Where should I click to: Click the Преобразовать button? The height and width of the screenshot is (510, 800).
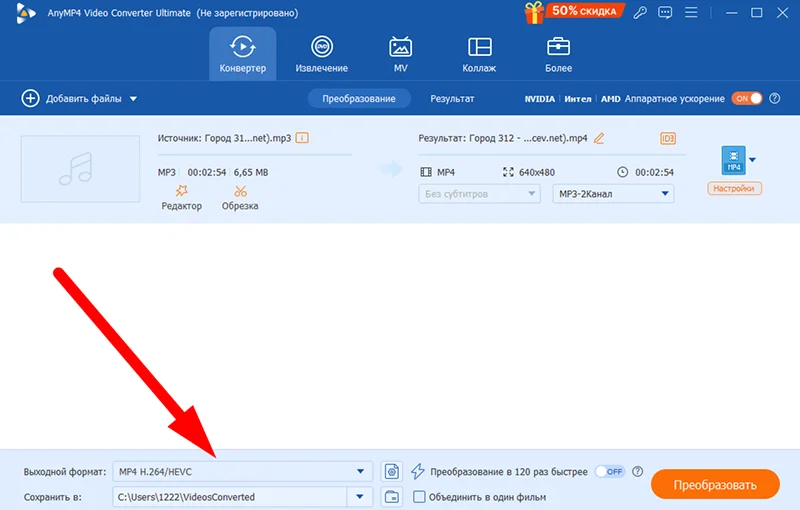point(715,484)
